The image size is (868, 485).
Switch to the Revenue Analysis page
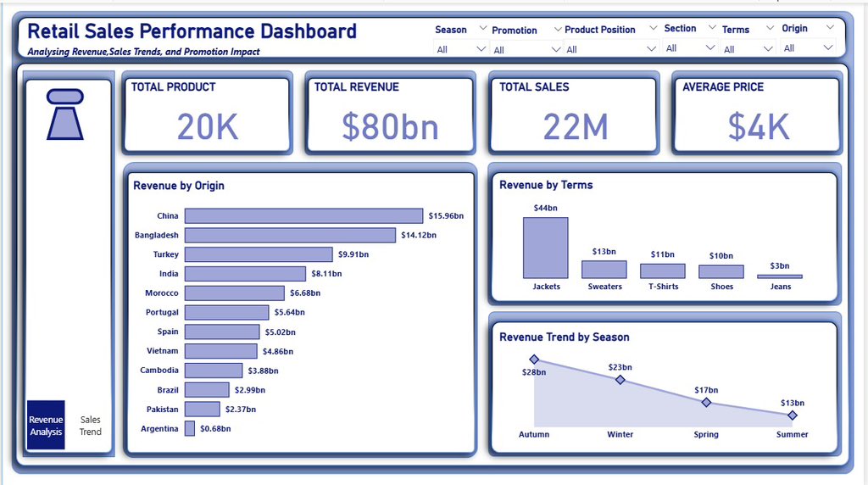pyautogui.click(x=46, y=425)
